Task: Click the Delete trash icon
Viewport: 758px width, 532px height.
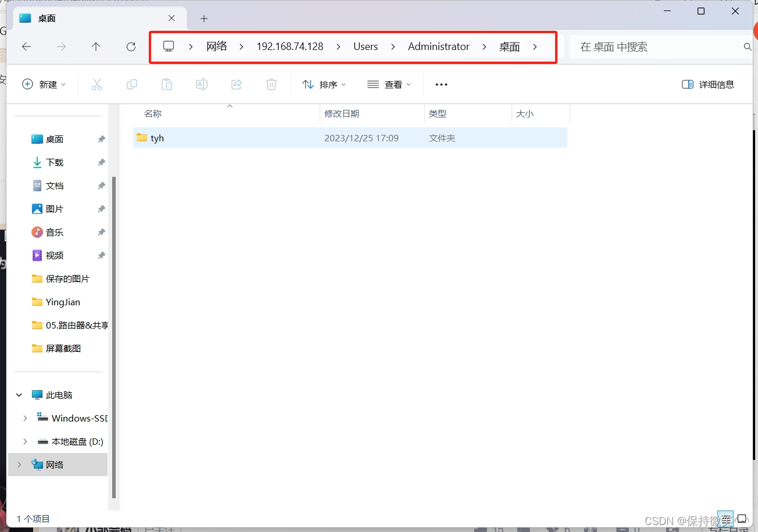Action: pos(271,84)
